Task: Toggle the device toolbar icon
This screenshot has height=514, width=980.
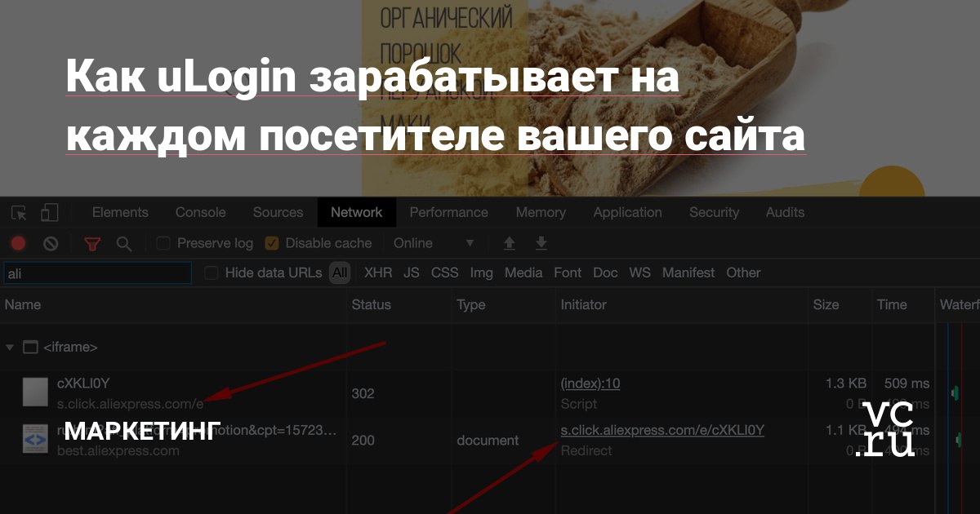Action: [x=50, y=213]
